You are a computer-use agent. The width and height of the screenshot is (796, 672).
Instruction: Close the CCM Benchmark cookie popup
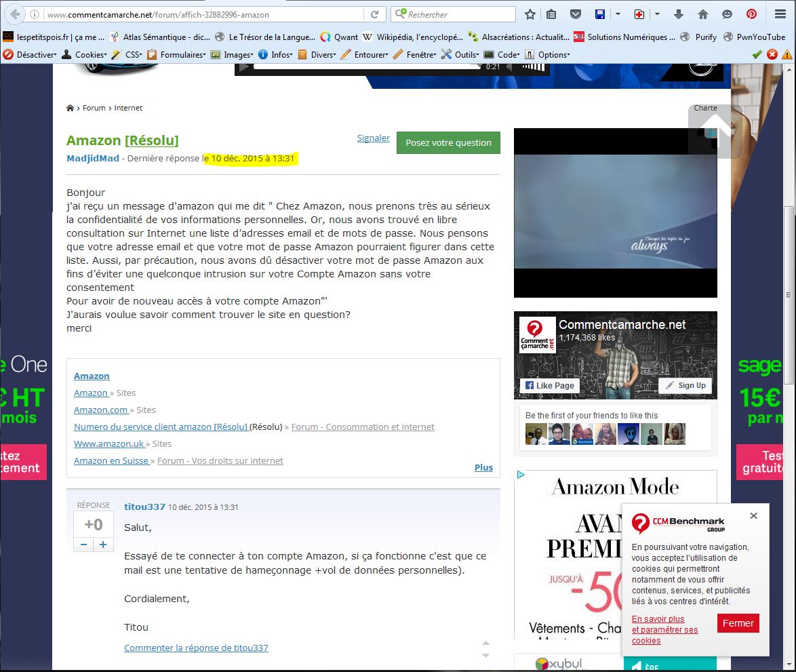tap(753, 516)
